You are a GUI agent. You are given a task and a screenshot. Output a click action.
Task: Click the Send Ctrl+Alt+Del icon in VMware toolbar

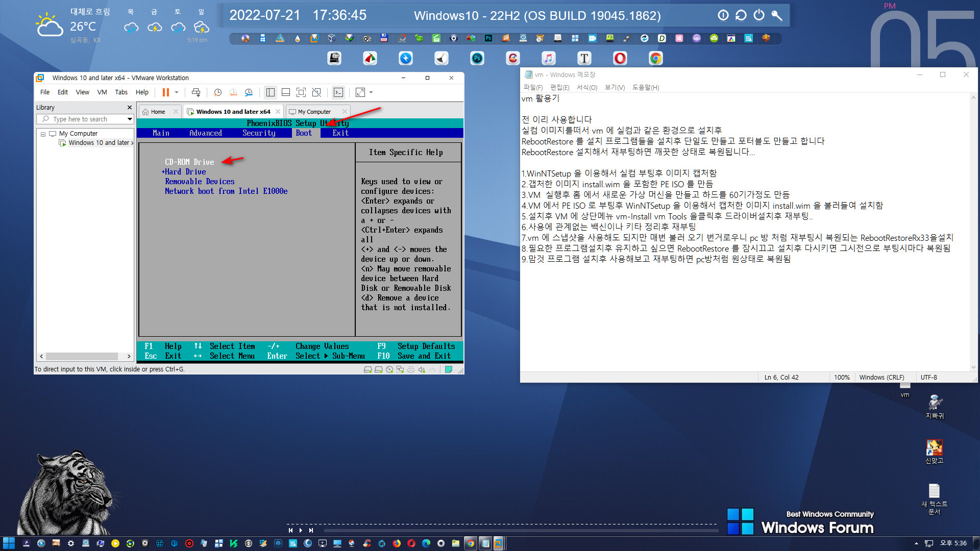click(196, 92)
